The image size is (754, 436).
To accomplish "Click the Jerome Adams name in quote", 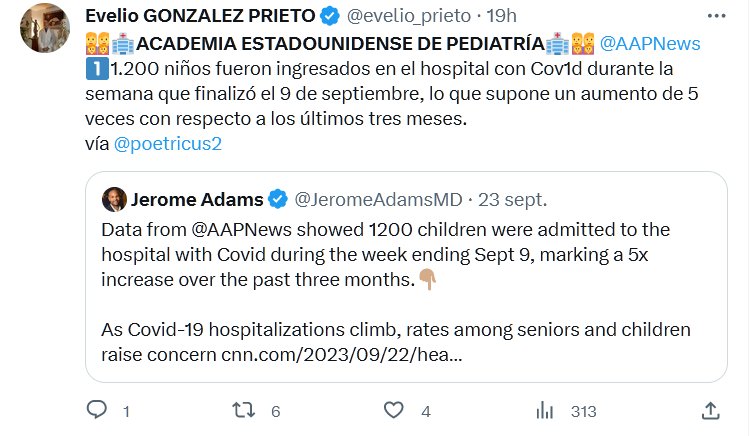I will [x=195, y=198].
